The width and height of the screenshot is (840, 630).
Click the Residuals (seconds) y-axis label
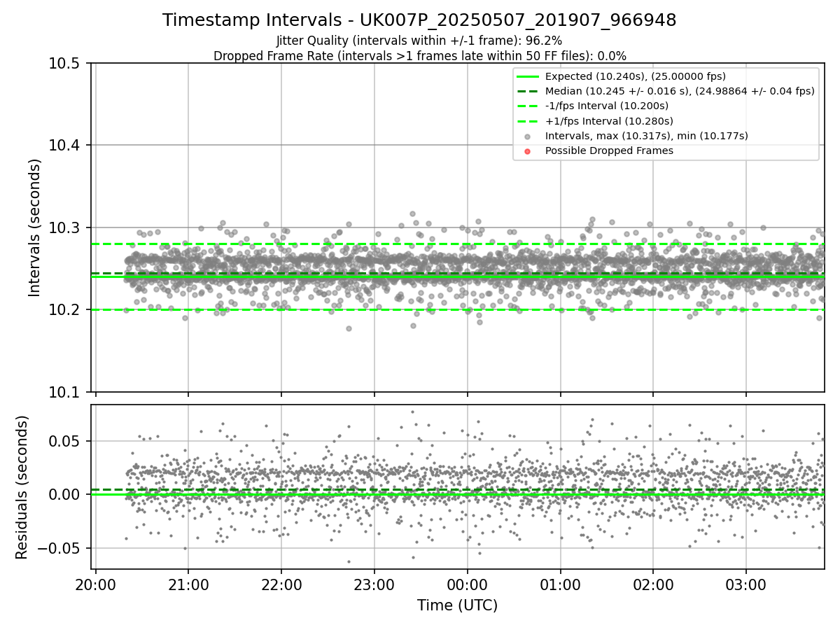pos(22,487)
